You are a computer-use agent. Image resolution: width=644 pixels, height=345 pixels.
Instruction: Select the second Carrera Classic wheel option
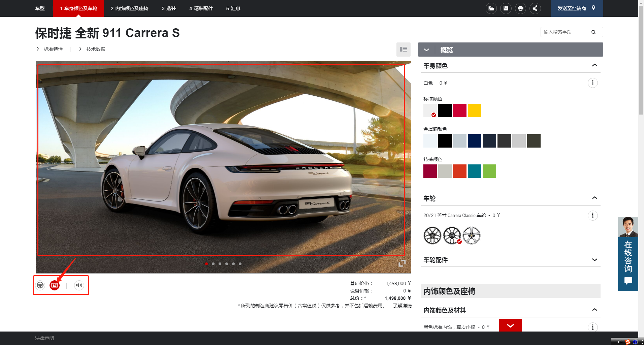pyautogui.click(x=452, y=235)
